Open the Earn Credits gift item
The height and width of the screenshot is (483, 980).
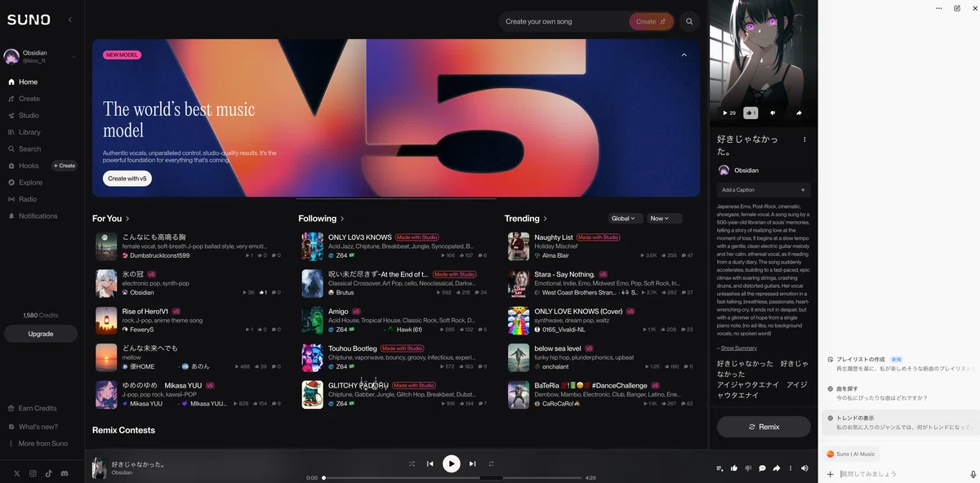coord(33,409)
